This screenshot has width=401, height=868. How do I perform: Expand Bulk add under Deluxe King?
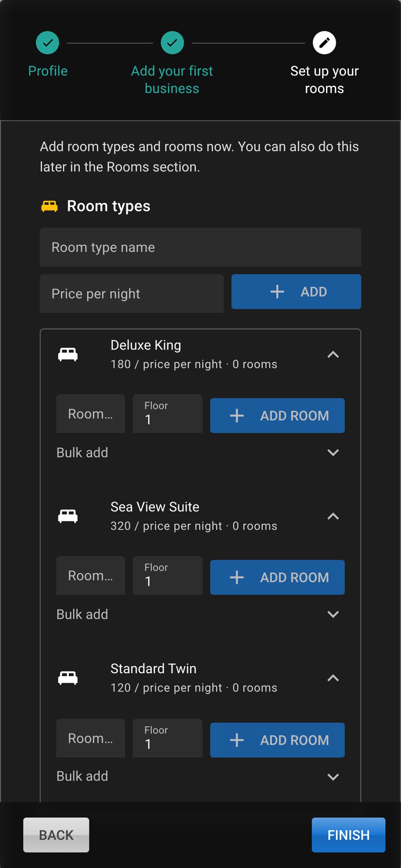point(200,453)
